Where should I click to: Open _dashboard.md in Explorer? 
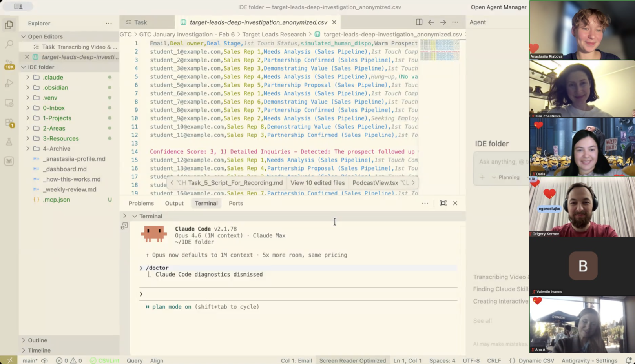pyautogui.click(x=65, y=169)
